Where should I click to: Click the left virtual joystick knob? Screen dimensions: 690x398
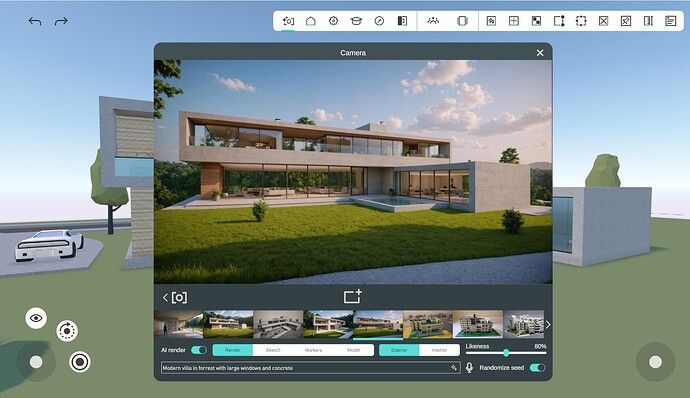36,362
